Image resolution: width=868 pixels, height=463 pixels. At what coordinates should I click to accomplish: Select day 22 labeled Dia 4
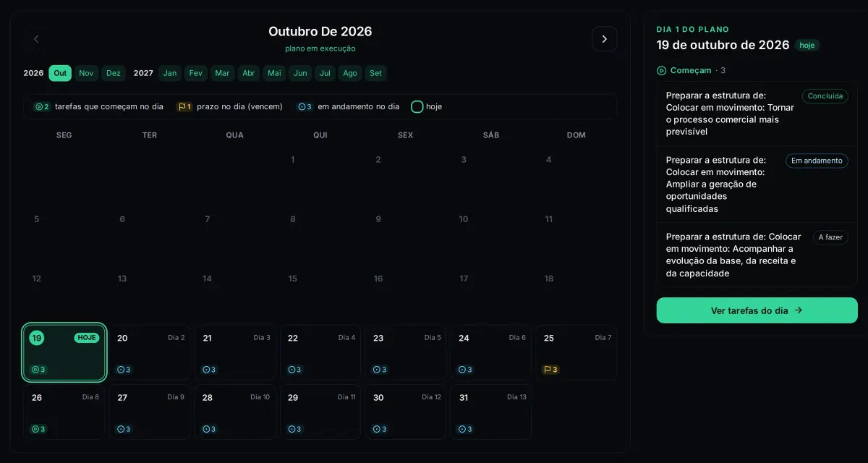coord(320,352)
